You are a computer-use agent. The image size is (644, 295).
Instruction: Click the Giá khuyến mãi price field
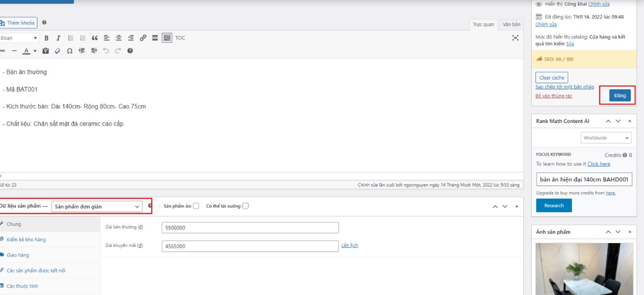(x=250, y=246)
